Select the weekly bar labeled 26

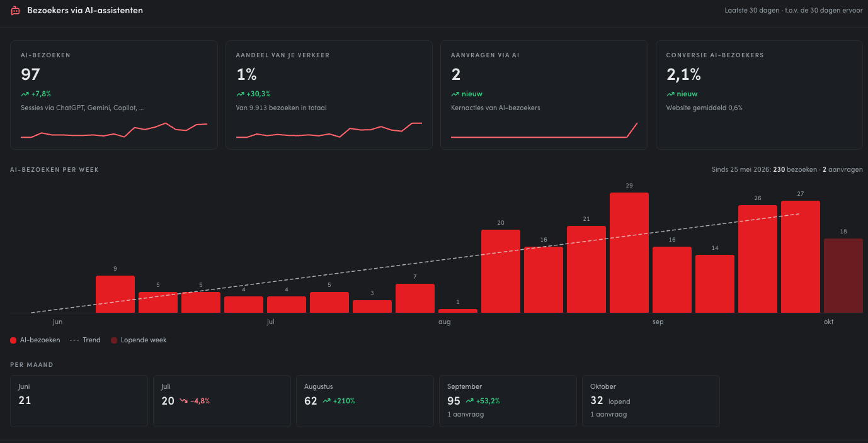click(x=758, y=259)
